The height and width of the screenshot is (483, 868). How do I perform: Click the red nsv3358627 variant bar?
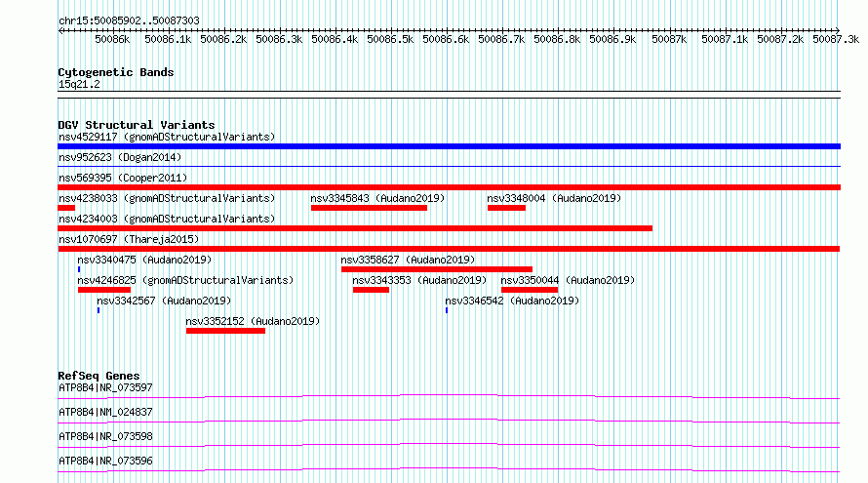pos(437,269)
